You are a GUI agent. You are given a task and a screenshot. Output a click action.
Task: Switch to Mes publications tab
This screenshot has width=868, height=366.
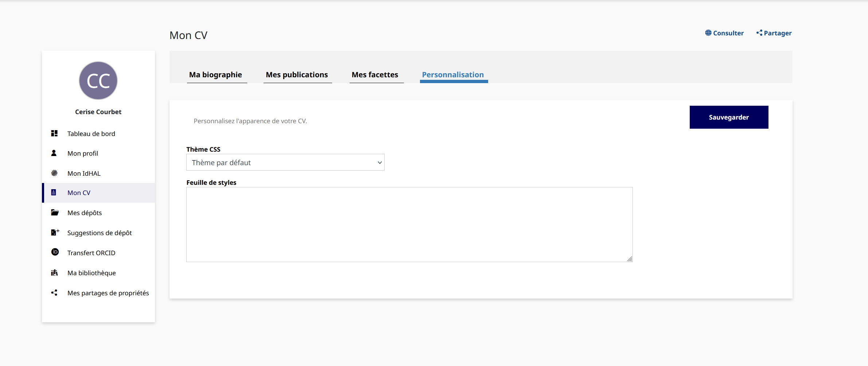pos(297,75)
